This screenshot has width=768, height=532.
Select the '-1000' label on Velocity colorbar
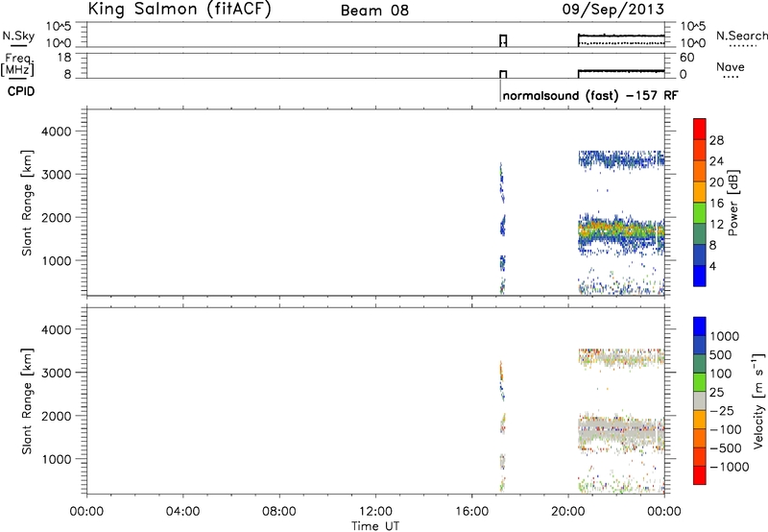[x=729, y=467]
